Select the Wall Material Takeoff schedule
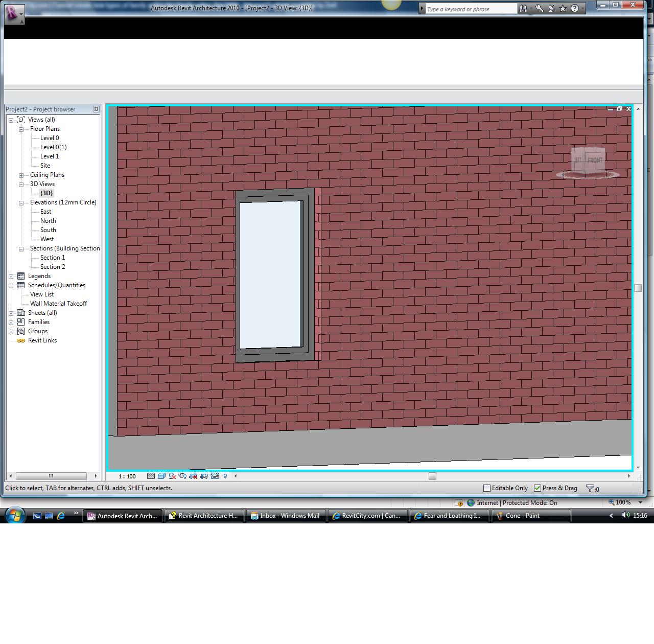 (58, 304)
